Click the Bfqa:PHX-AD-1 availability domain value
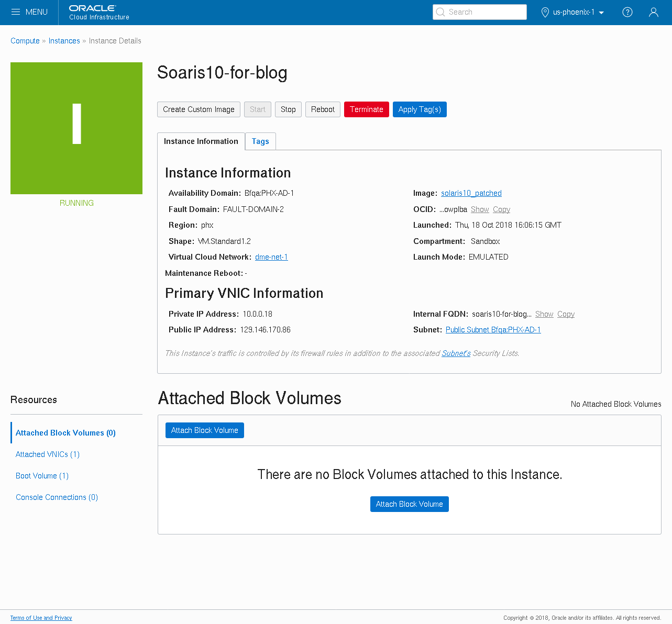The width and height of the screenshot is (672, 624). [x=269, y=193]
